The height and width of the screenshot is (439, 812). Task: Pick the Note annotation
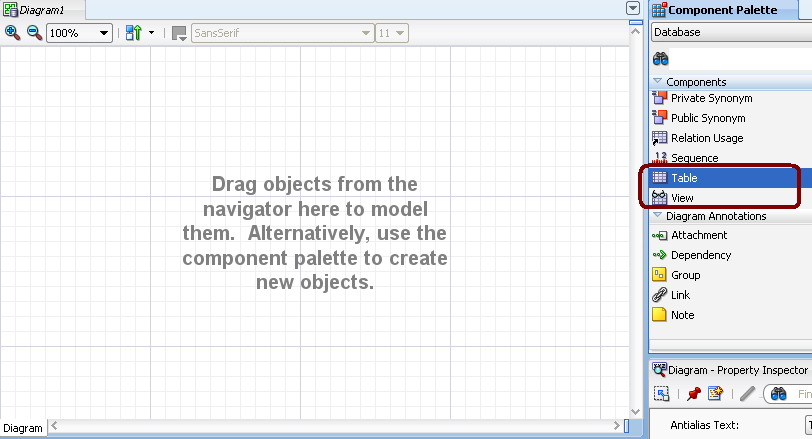click(x=682, y=315)
